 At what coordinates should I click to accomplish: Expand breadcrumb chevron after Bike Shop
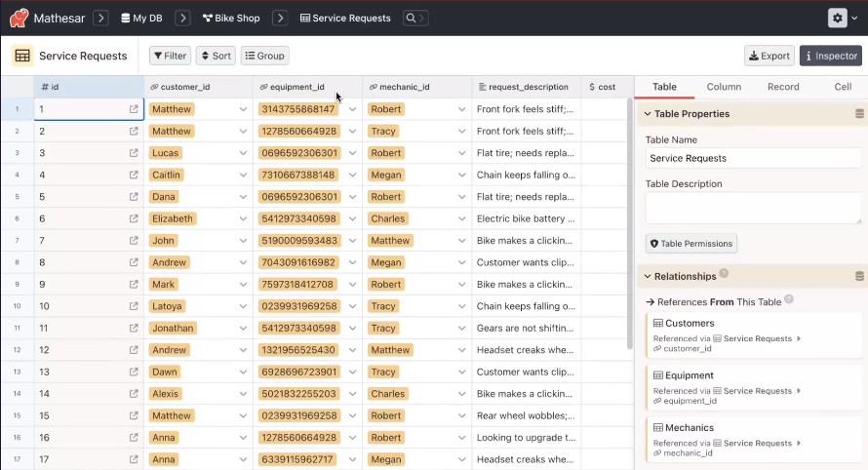point(280,19)
